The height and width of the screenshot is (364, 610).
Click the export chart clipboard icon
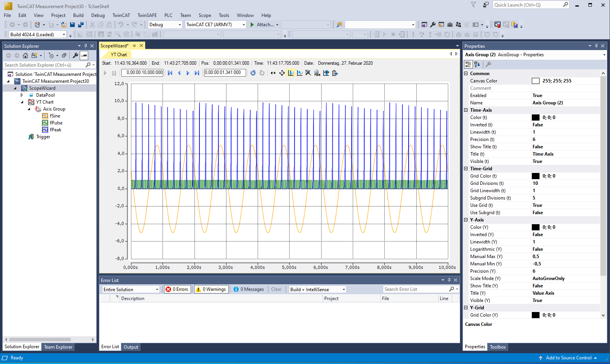pyautogui.click(x=335, y=73)
